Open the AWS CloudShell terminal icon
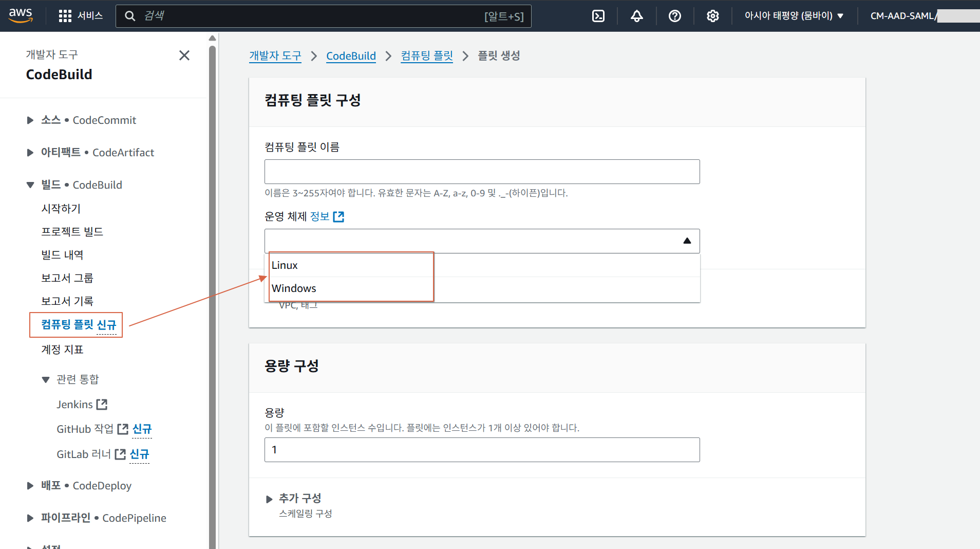Viewport: 980px width, 549px height. tap(598, 16)
